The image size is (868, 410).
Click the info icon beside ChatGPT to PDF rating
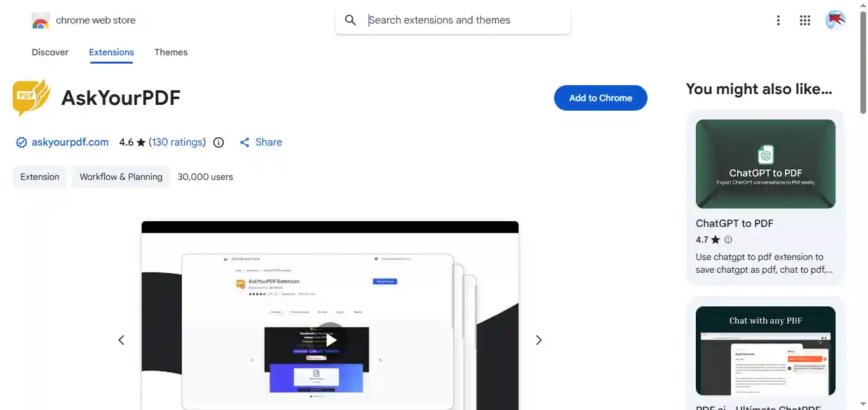click(728, 240)
